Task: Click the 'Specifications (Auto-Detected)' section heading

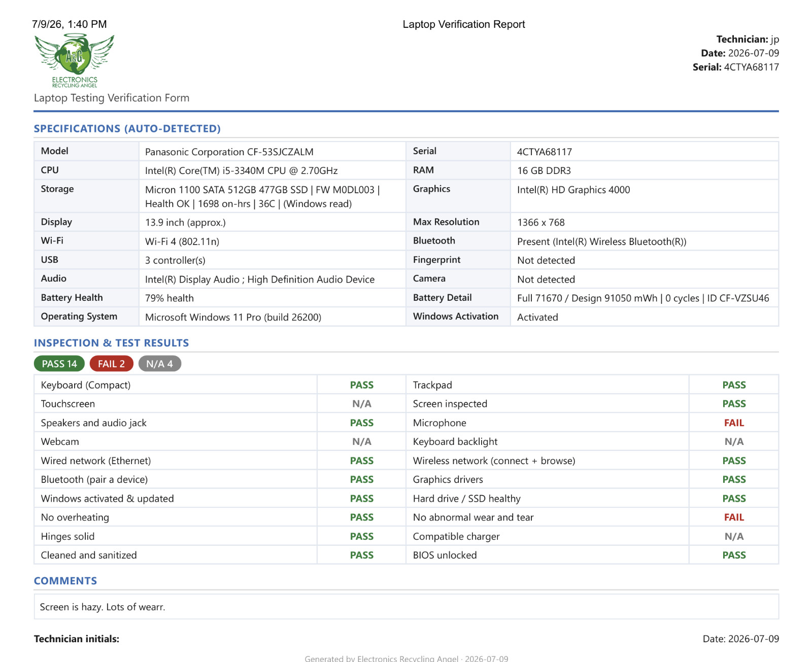Action: click(127, 129)
